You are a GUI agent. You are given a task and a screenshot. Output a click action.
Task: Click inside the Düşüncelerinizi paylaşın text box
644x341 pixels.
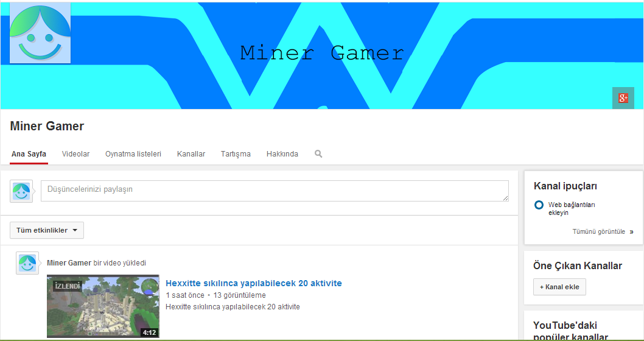click(275, 191)
